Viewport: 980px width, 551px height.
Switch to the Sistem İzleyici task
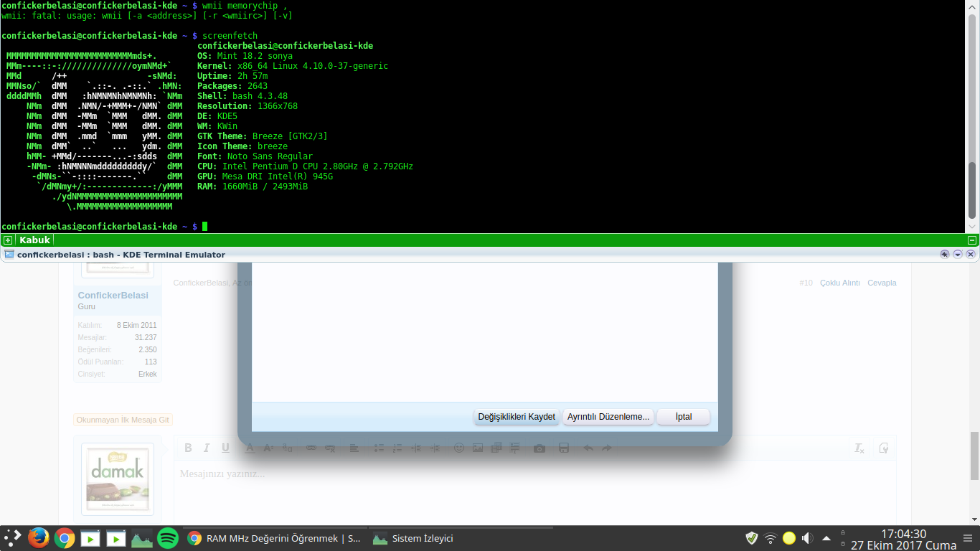click(x=459, y=538)
